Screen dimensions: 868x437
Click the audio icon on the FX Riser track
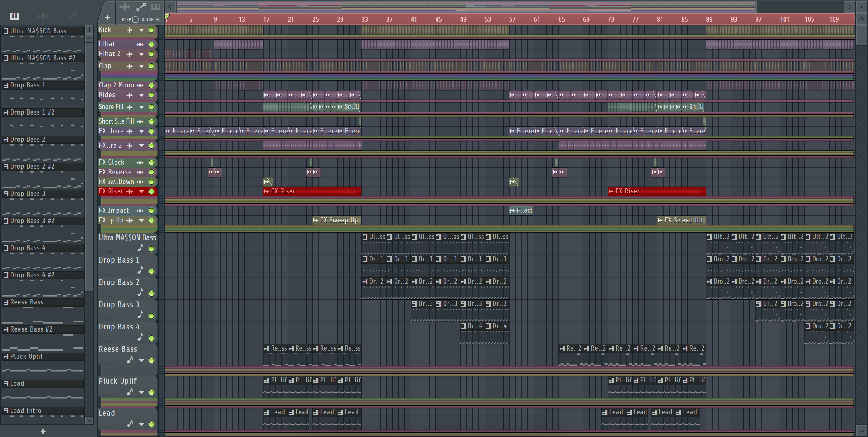coord(129,191)
